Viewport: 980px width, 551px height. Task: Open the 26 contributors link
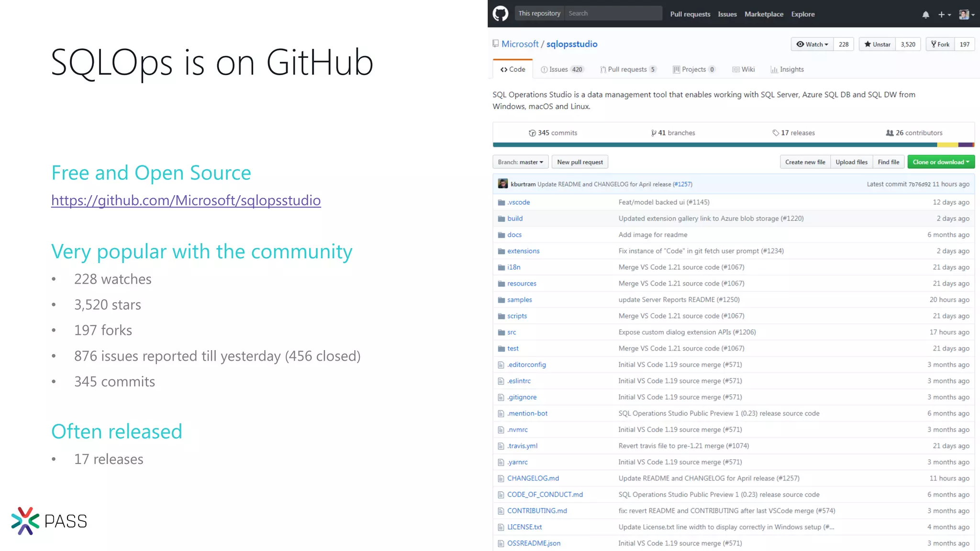(914, 133)
